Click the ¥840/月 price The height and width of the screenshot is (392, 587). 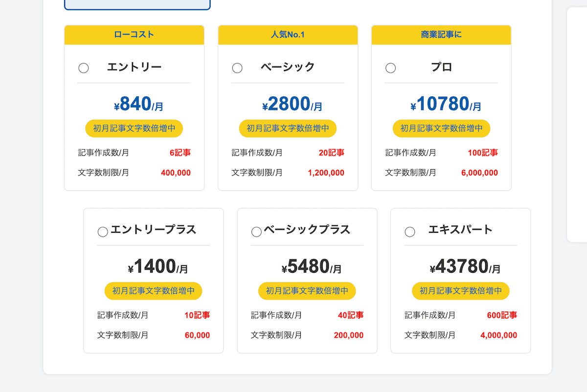(x=138, y=105)
